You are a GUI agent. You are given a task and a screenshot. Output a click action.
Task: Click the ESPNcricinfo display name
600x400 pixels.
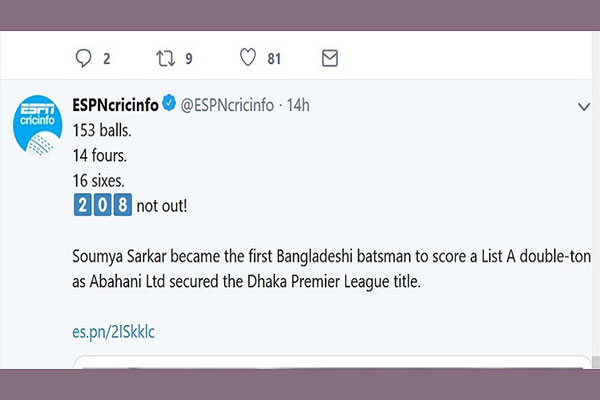pos(115,105)
